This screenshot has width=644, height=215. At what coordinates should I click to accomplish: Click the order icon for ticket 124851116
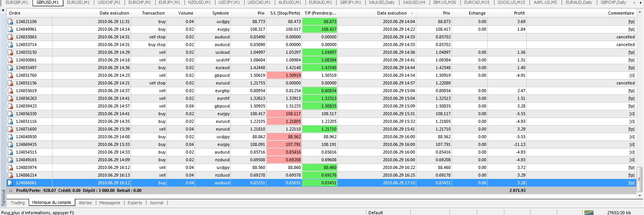pos(10,121)
